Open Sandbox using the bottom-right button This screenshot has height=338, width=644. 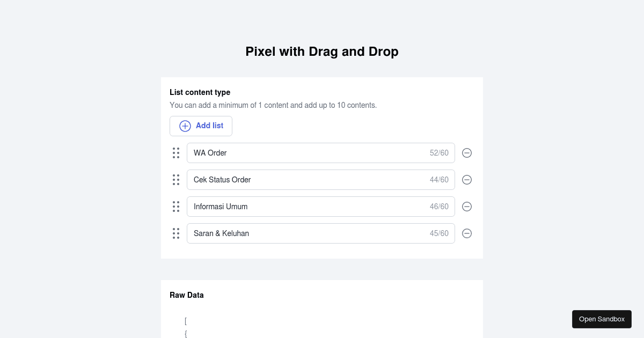pos(602,319)
